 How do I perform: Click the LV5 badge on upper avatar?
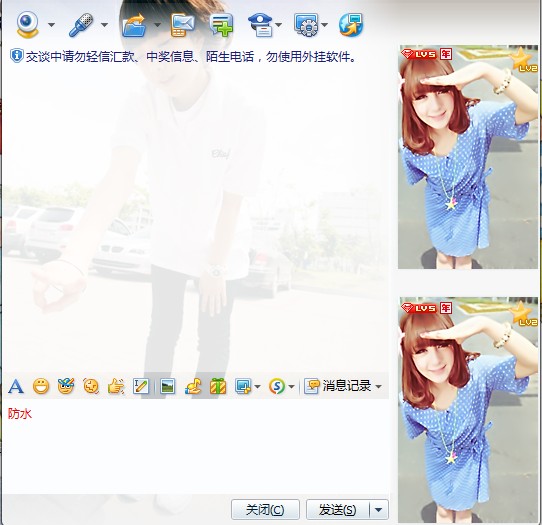(x=419, y=54)
